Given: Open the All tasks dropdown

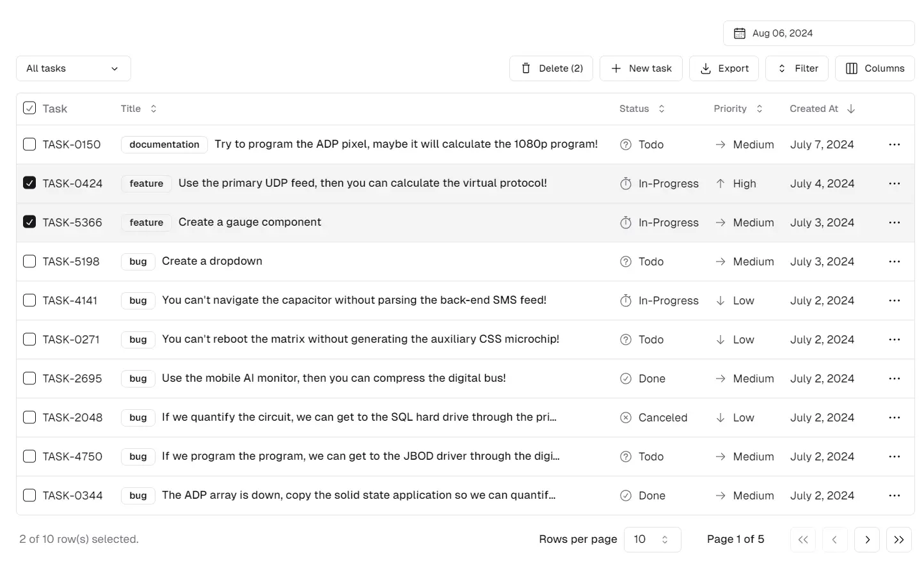Looking at the screenshot, I should tap(73, 68).
